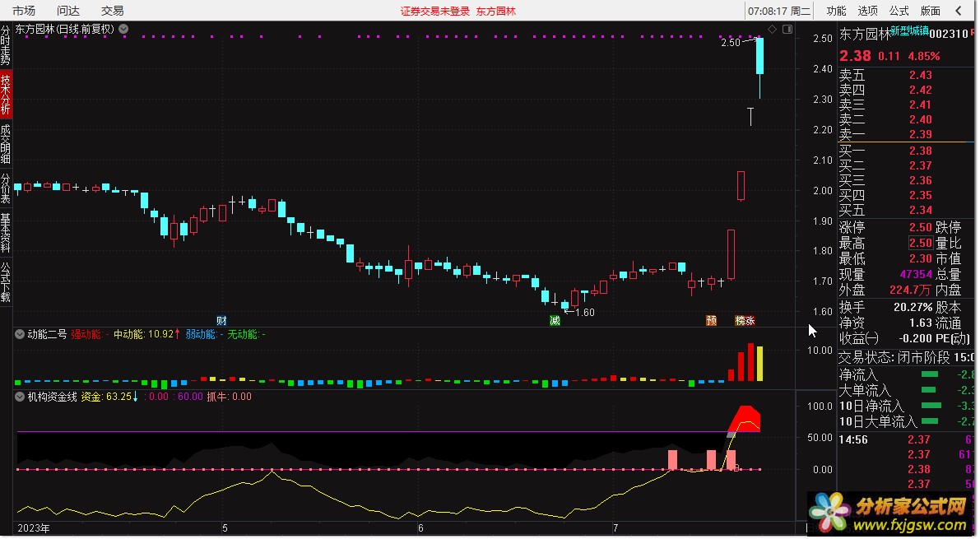The width and height of the screenshot is (980, 539).
Task: Select the 卖一 price 2.39
Action: coord(920,134)
